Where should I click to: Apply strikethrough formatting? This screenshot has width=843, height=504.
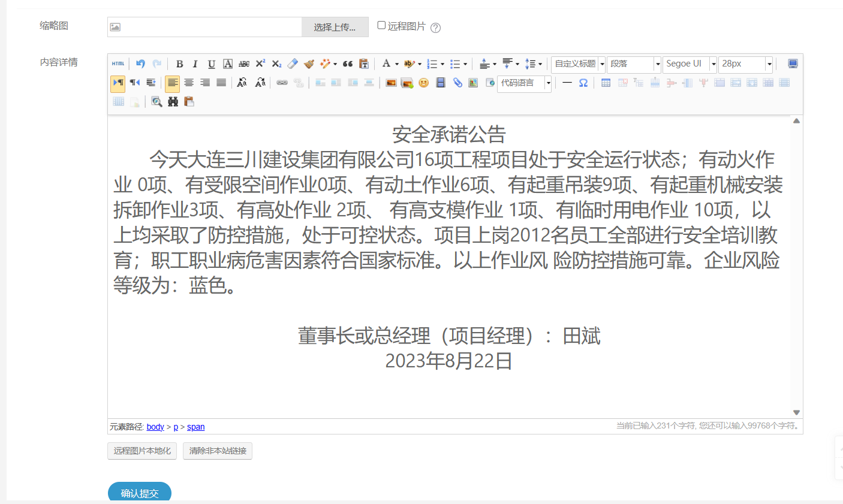(244, 64)
